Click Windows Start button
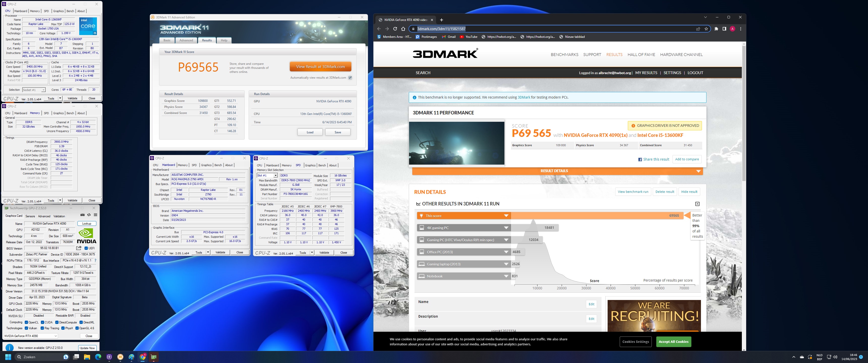Viewport: 868px width, 363px height. pos(8,357)
